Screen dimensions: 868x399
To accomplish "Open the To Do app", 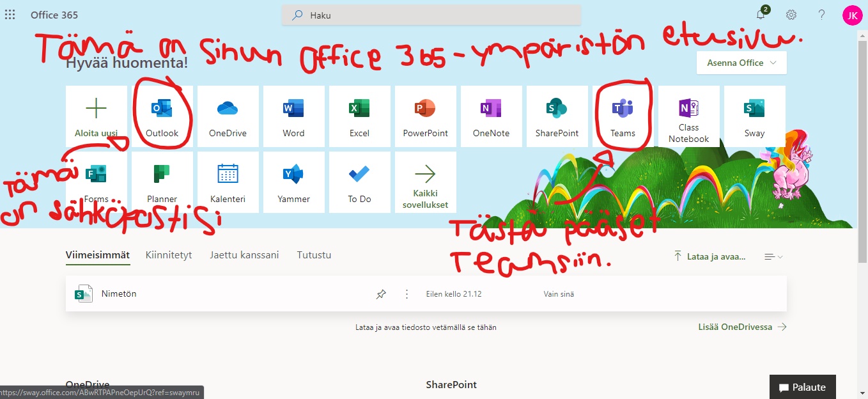I will click(x=359, y=182).
